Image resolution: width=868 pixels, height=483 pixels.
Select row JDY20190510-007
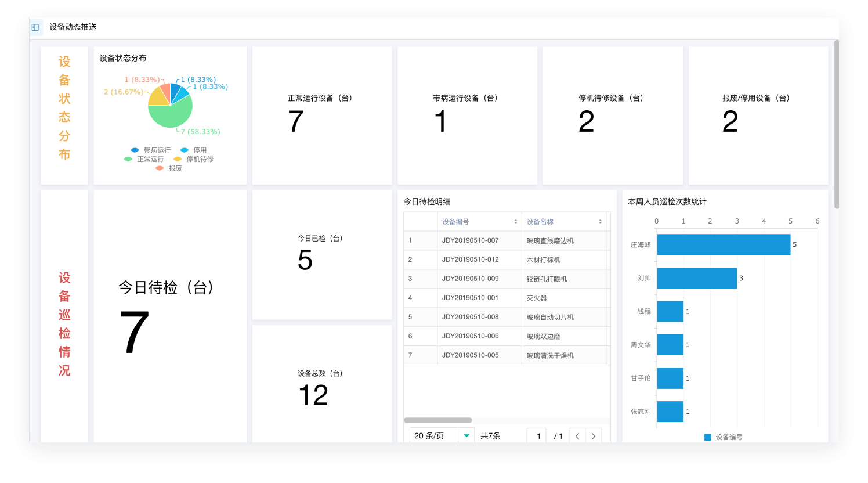(x=507, y=240)
